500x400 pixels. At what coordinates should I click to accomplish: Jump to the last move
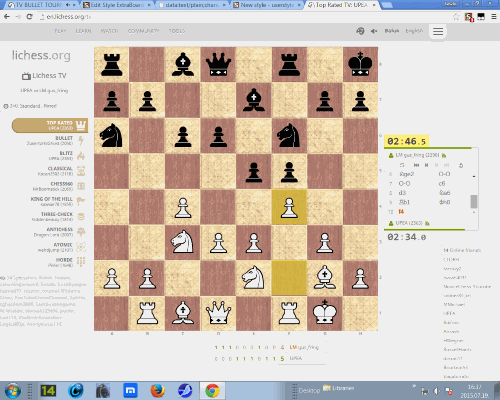(447, 165)
